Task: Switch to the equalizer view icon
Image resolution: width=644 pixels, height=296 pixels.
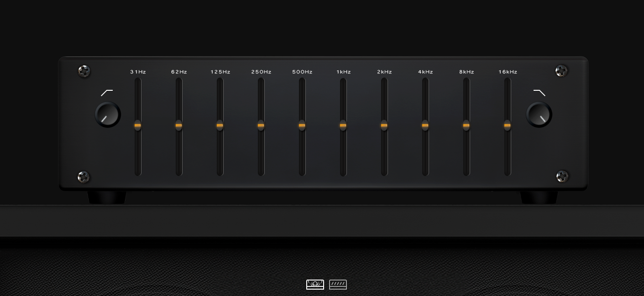Action: pyautogui.click(x=338, y=285)
